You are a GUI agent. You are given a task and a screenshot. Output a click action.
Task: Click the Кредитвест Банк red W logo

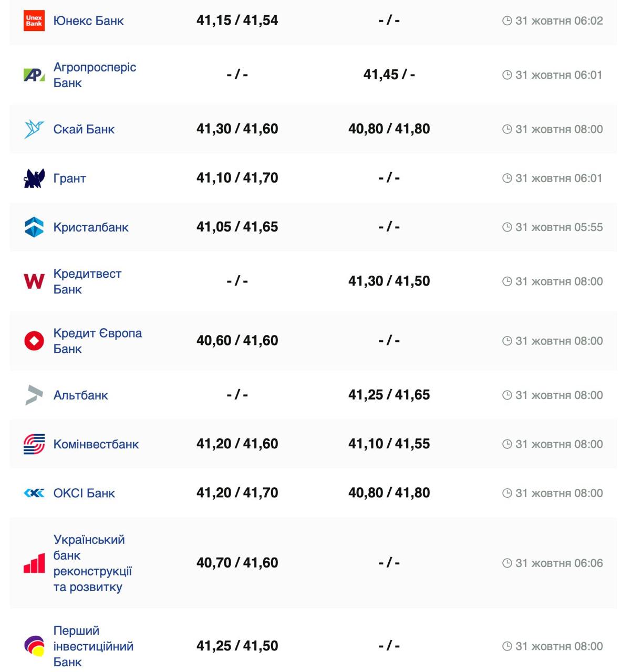[34, 281]
